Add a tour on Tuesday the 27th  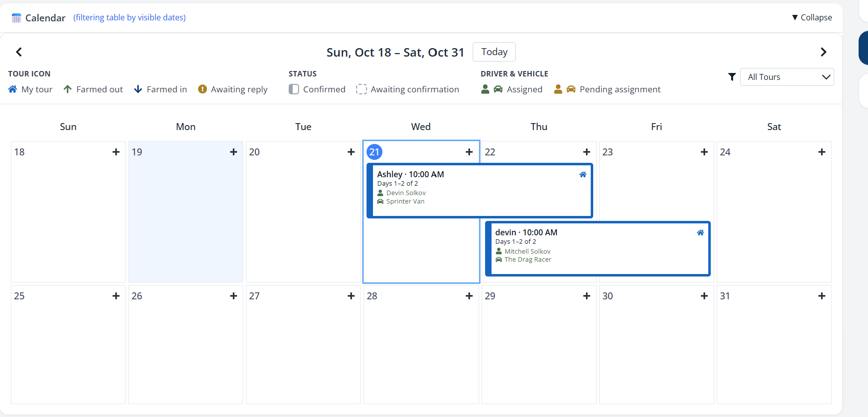pos(351,296)
